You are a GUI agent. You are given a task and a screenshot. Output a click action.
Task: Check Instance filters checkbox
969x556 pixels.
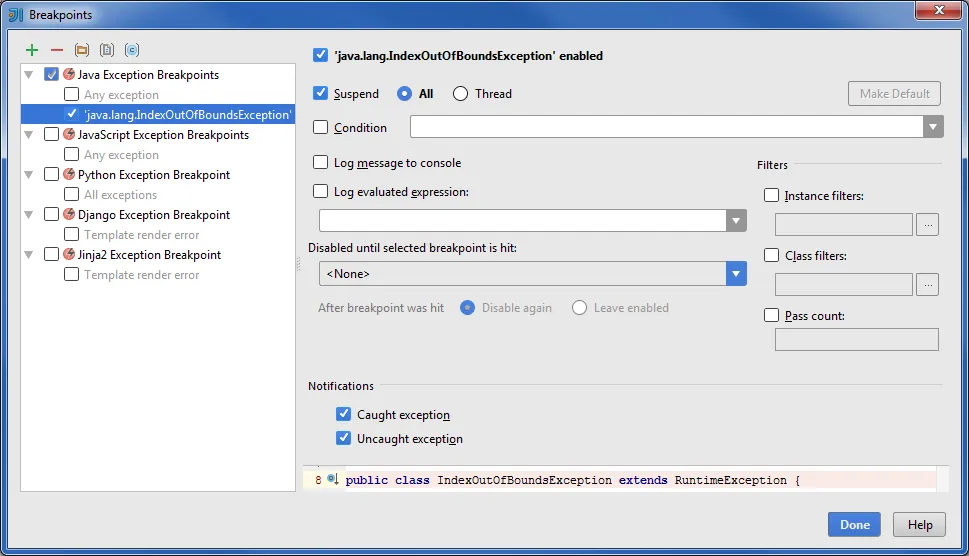(x=771, y=195)
